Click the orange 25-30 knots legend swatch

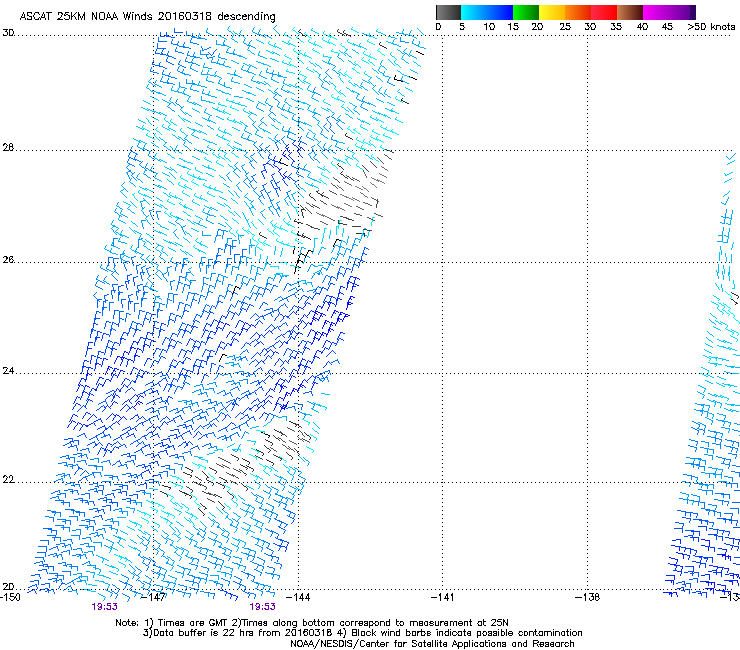tap(578, 12)
